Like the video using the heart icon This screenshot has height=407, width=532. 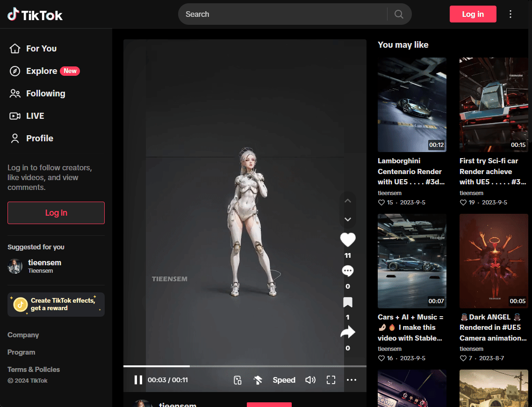(x=348, y=240)
